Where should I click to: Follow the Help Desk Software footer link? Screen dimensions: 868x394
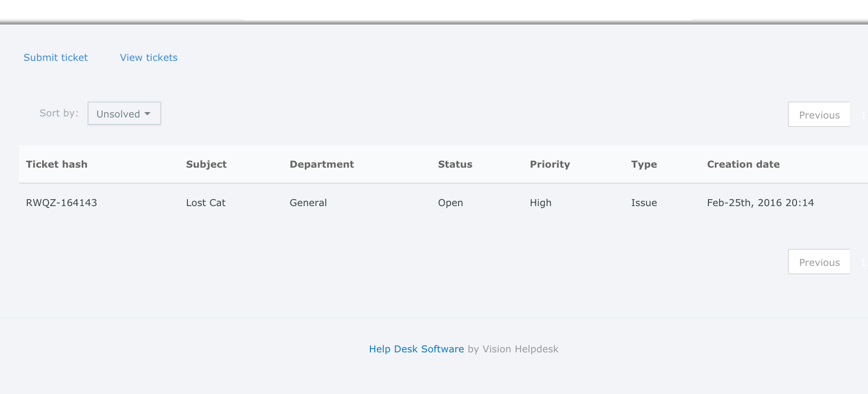(x=416, y=349)
